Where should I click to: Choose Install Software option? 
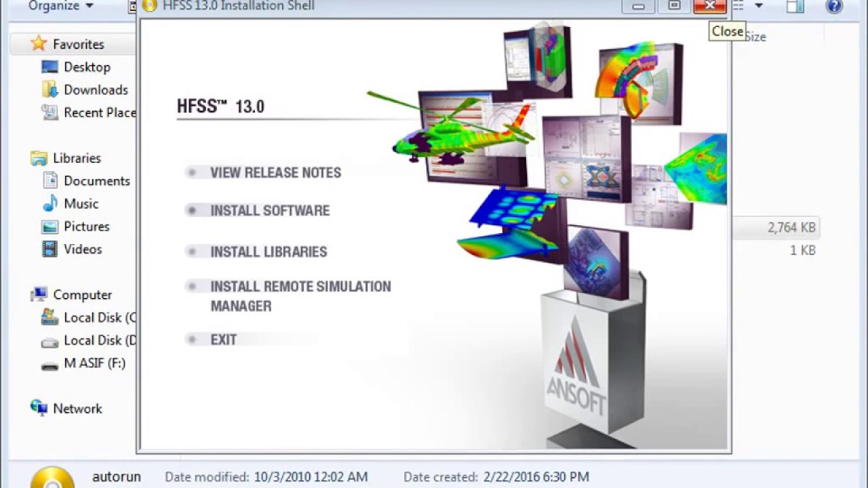tap(270, 211)
